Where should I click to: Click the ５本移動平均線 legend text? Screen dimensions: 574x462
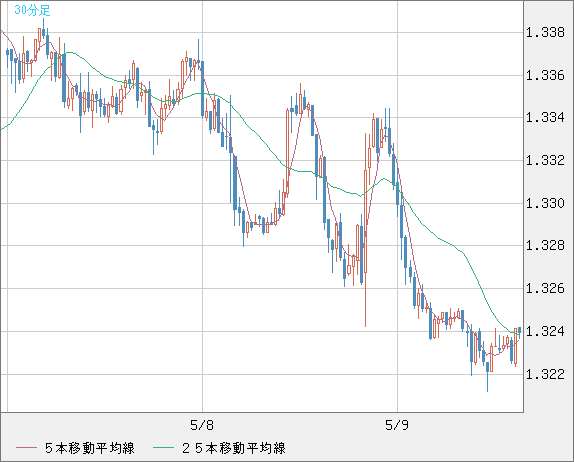coord(90,448)
